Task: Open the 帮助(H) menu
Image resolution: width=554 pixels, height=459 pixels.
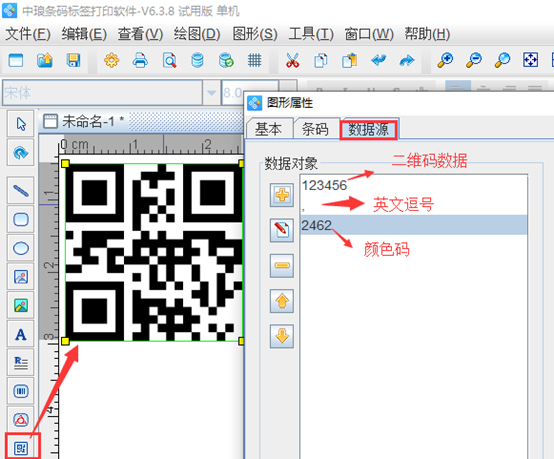Action: click(x=427, y=34)
